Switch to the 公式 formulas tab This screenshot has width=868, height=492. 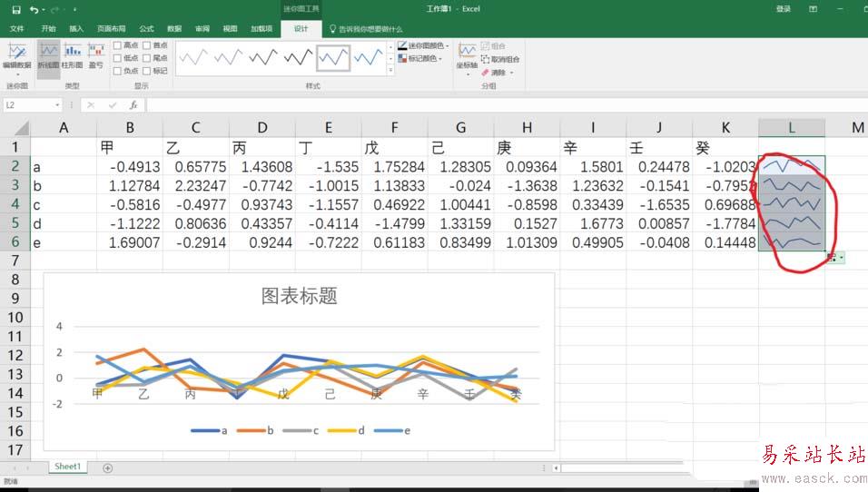(146, 29)
